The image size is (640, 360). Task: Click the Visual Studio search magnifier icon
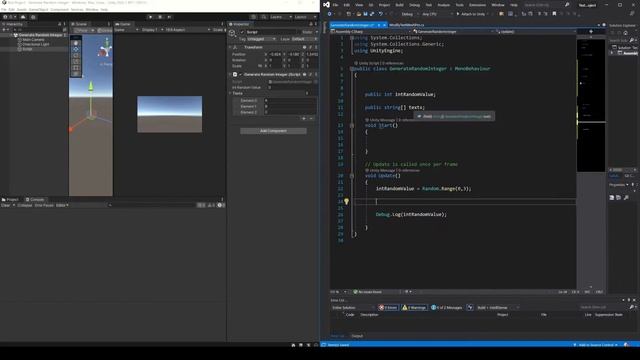tap(567, 5)
